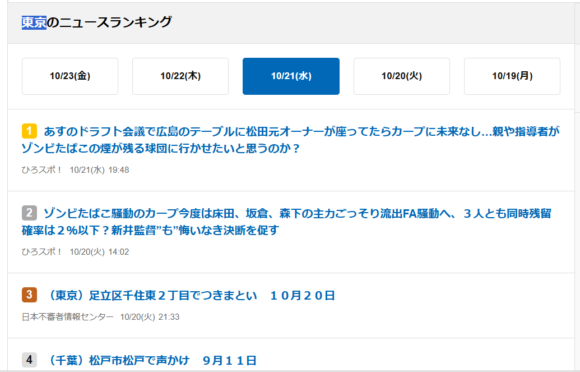Open the rank 2 article about ゾンビたばこ騒動のカープ
Image resolution: width=580 pixels, height=372 pixels.
286,221
